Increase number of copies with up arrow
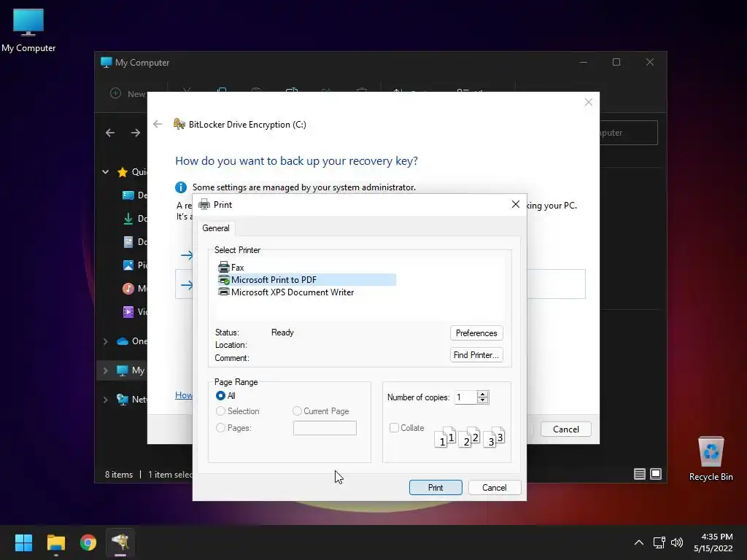The width and height of the screenshot is (747, 560). [483, 394]
